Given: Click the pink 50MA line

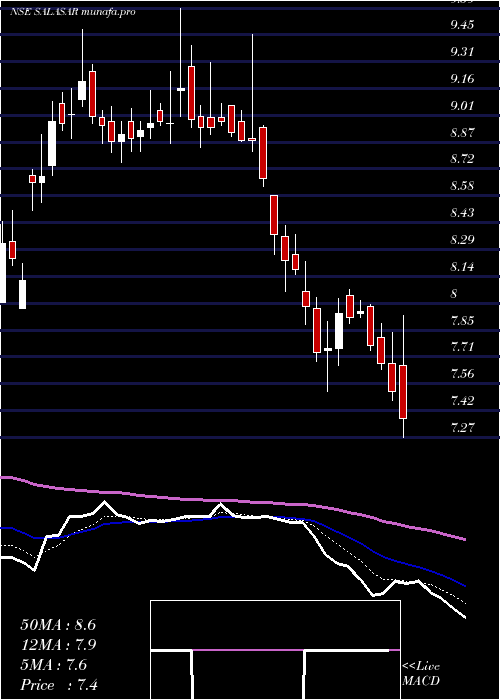Looking at the screenshot, I should coord(232,501).
